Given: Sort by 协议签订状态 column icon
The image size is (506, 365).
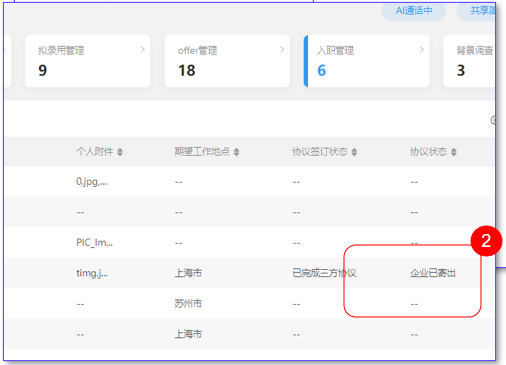Looking at the screenshot, I should coord(354,152).
